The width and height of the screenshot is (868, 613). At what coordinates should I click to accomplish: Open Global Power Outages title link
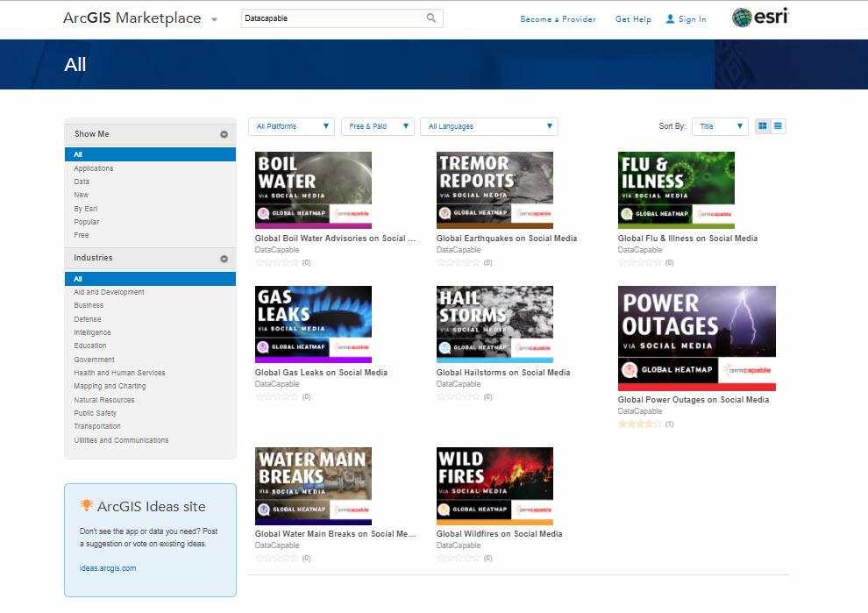click(693, 400)
